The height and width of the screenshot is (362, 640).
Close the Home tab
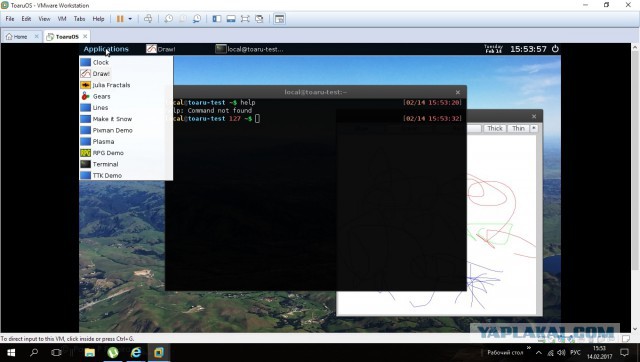pyautogui.click(x=36, y=36)
